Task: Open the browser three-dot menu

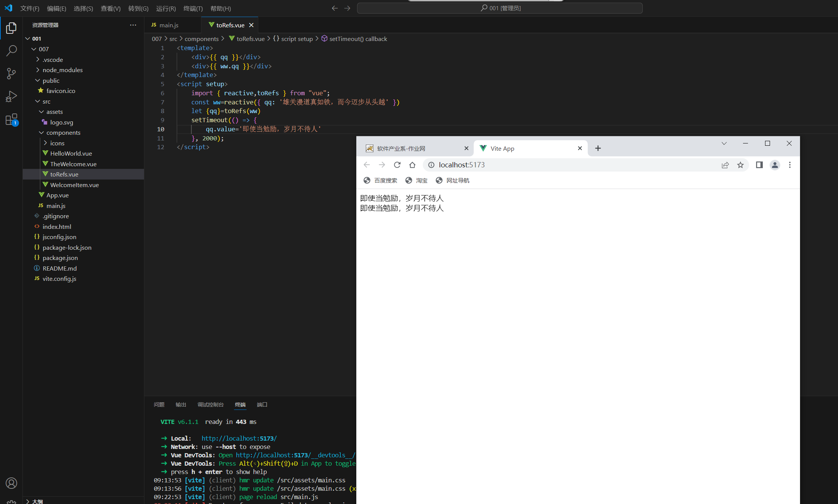Action: [x=790, y=165]
